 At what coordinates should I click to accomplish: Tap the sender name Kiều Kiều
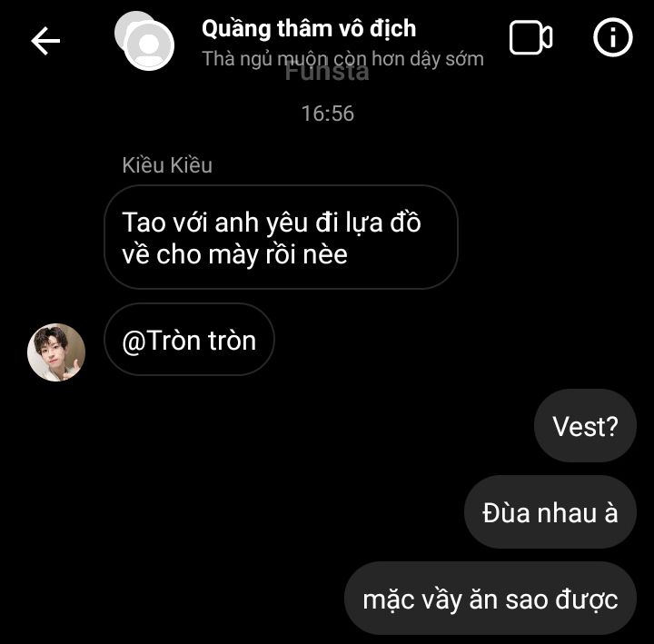click(x=167, y=164)
